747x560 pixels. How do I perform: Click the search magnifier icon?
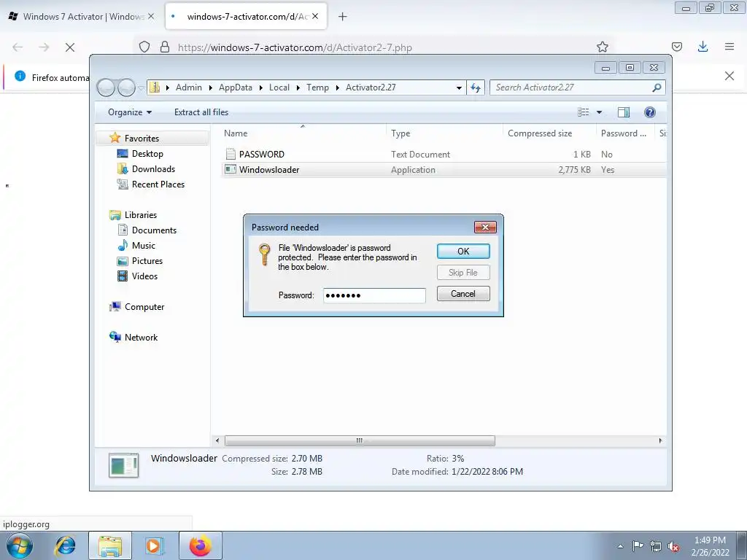(657, 87)
